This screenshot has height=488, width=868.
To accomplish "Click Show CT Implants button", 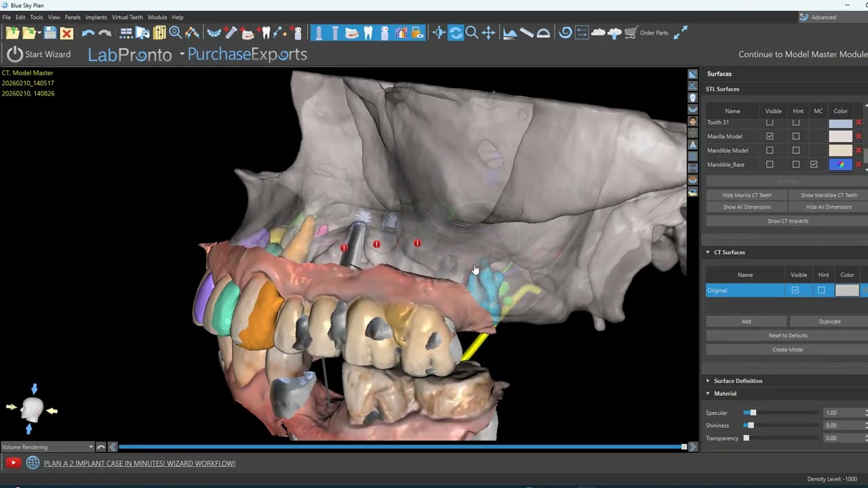I will 787,221.
